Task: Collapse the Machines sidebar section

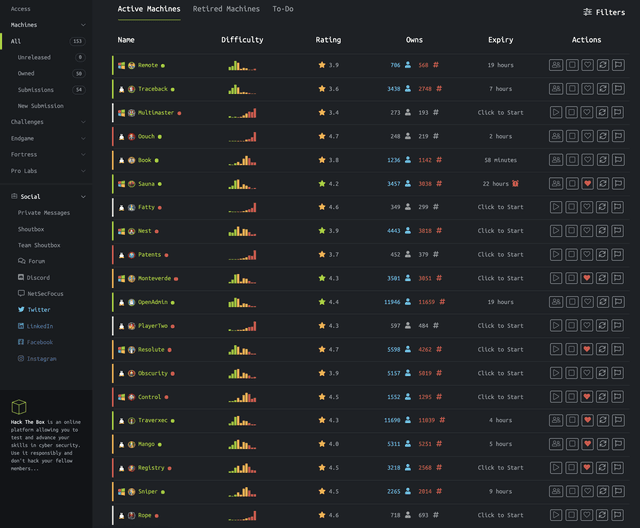Action: tap(83, 24)
